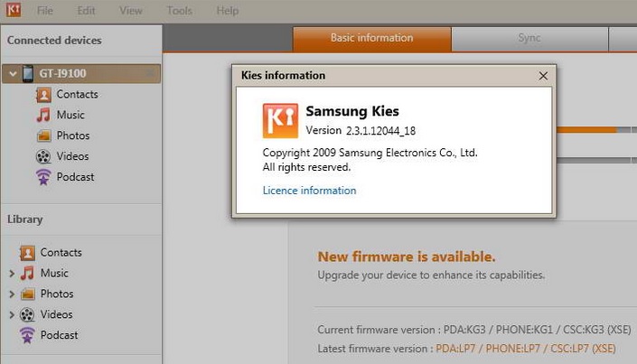Open Photos under GT-I9100
Image resolution: width=637 pixels, height=364 pixels.
point(73,135)
